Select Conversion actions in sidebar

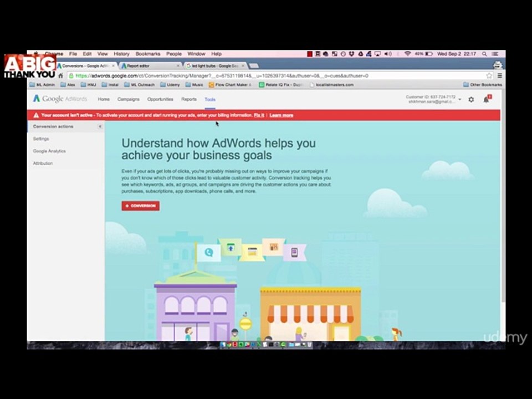coord(53,126)
